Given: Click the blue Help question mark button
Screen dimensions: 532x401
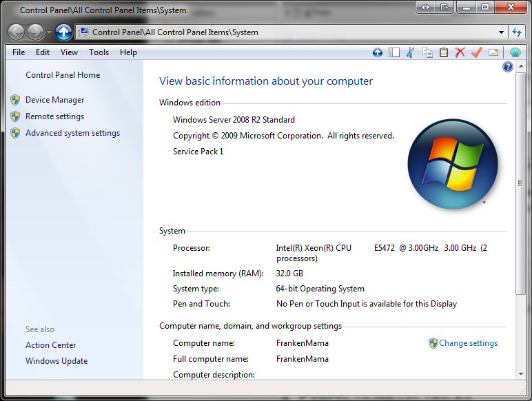Looking at the screenshot, I should coord(508,67).
